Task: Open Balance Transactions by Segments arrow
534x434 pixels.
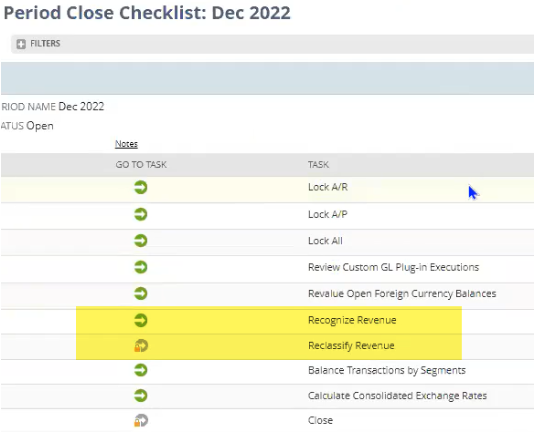Action: click(141, 370)
